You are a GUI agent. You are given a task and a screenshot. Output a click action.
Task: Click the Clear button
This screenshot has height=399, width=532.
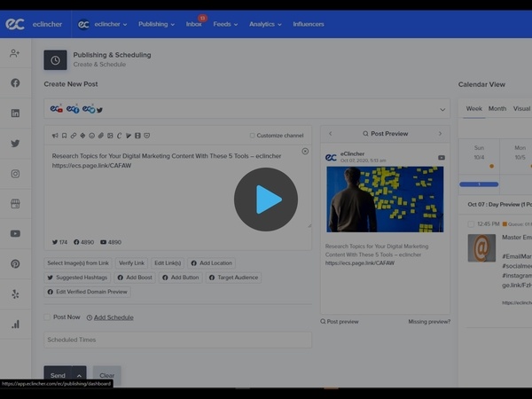[x=107, y=375]
